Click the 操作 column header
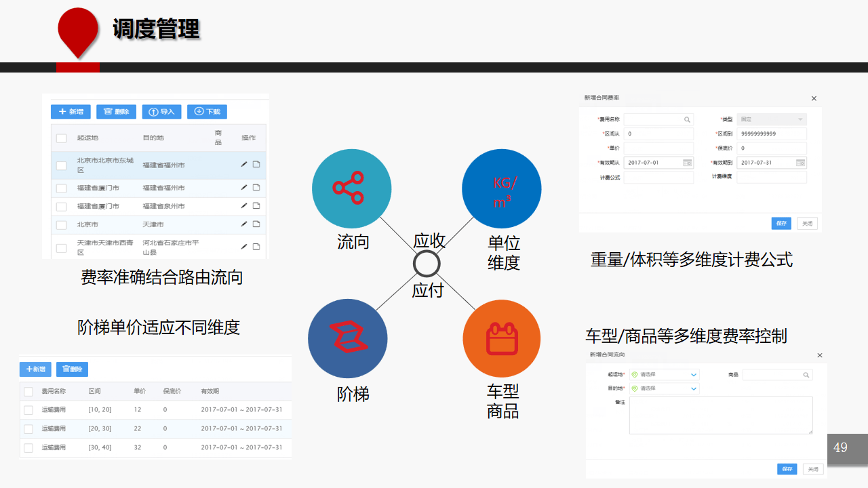Viewport: 868px width, 488px height. (249, 138)
